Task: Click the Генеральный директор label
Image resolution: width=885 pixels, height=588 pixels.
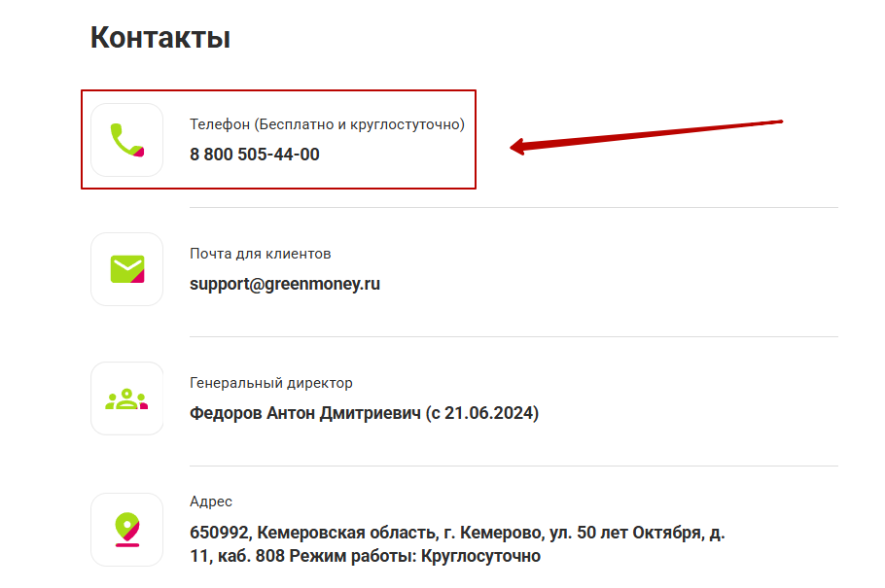Action: click(x=271, y=383)
